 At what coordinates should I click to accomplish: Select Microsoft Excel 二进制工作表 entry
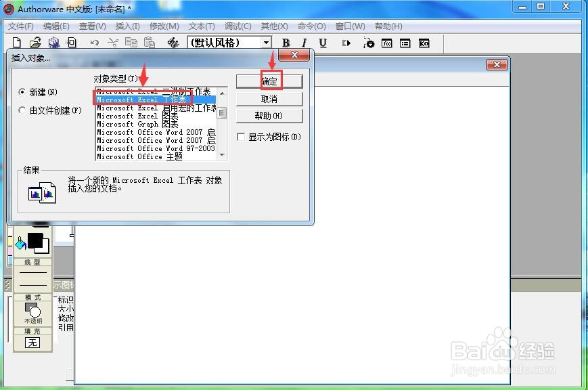coord(156,91)
